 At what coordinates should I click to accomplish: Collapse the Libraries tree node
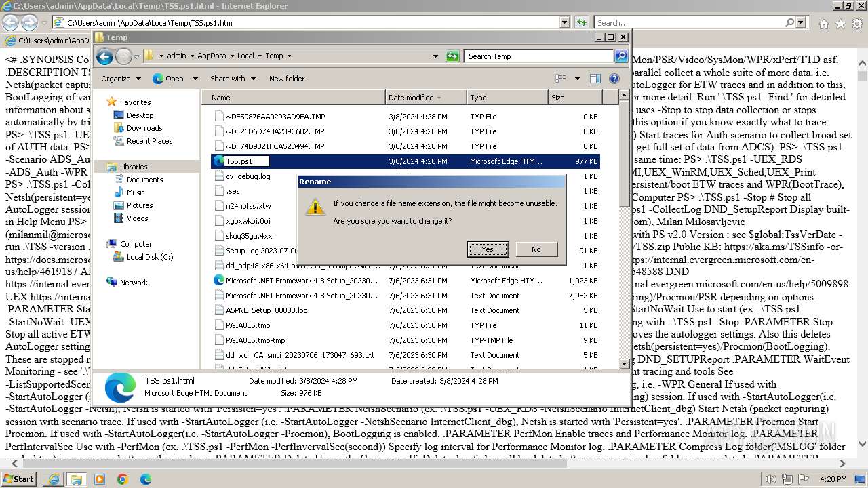tap(100, 167)
